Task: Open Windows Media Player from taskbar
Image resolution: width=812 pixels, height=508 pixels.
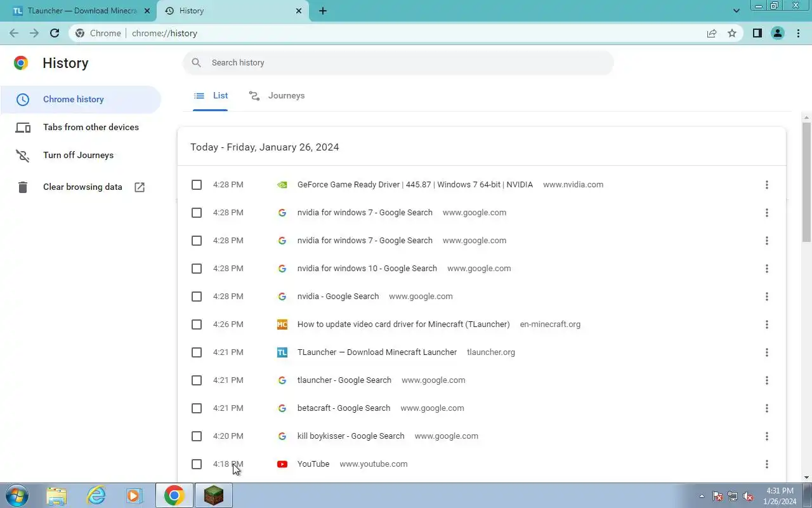Action: click(x=134, y=496)
